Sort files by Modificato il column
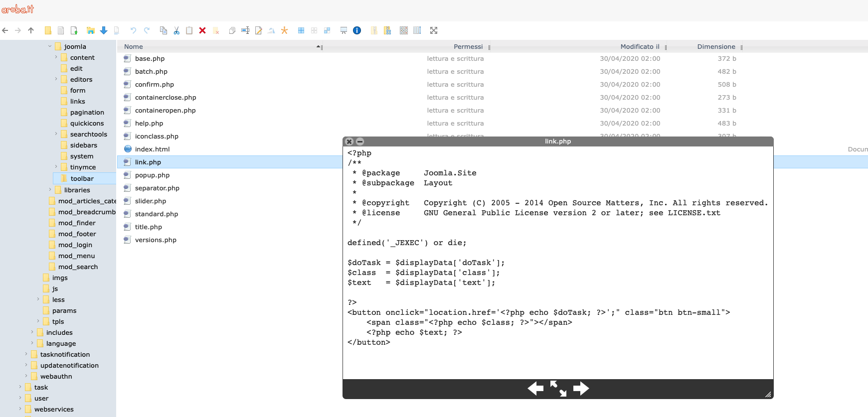The image size is (868, 417). (640, 46)
